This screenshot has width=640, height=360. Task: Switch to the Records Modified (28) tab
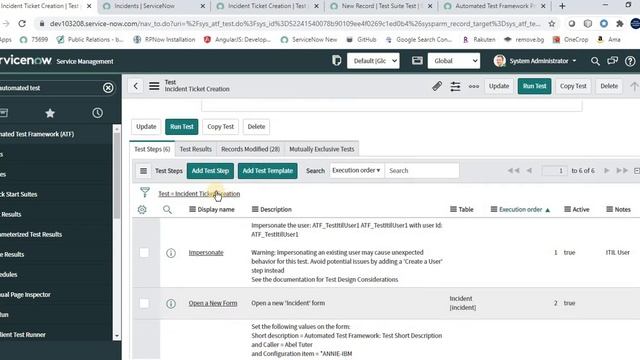point(250,149)
